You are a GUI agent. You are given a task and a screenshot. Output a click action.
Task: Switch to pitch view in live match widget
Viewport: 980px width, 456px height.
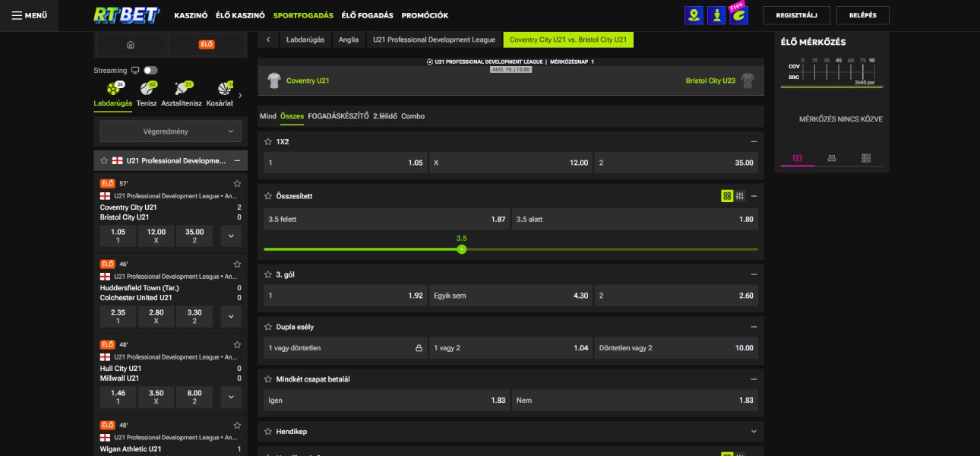[x=798, y=158]
